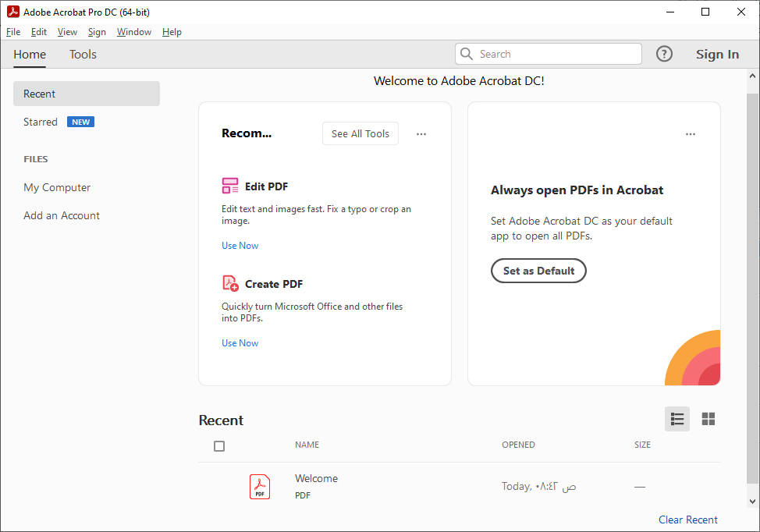The height and width of the screenshot is (532, 760).
Task: Click the Clear Recent link
Action: pos(687,520)
